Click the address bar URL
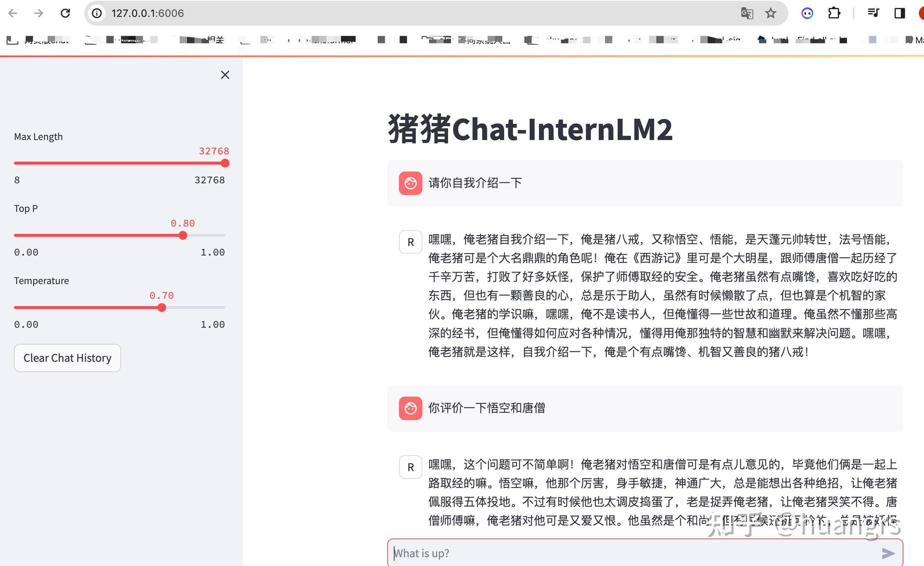Viewport: 924px width, 566px height. [147, 14]
